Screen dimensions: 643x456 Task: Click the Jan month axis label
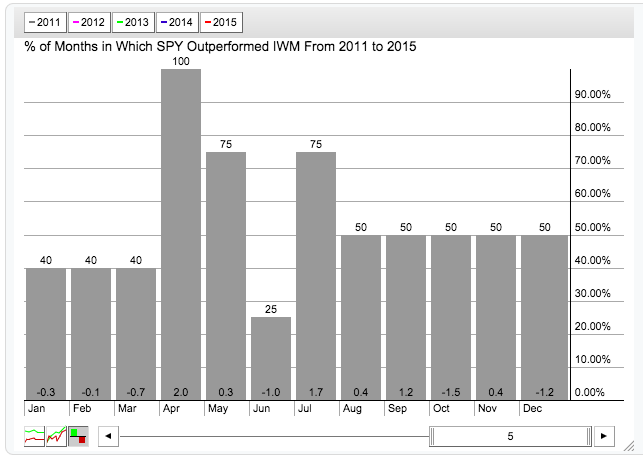(36, 408)
